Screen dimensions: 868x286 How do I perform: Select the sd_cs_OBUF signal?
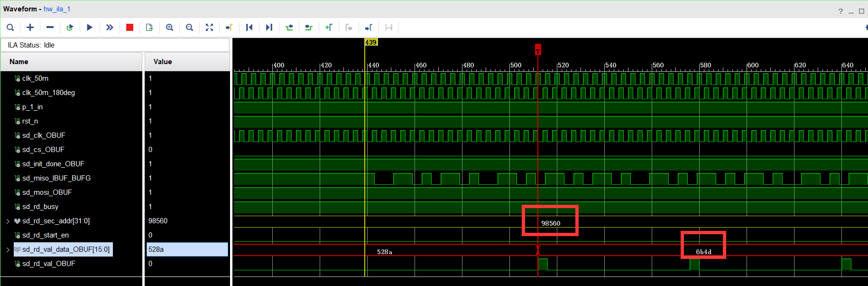[x=43, y=150]
